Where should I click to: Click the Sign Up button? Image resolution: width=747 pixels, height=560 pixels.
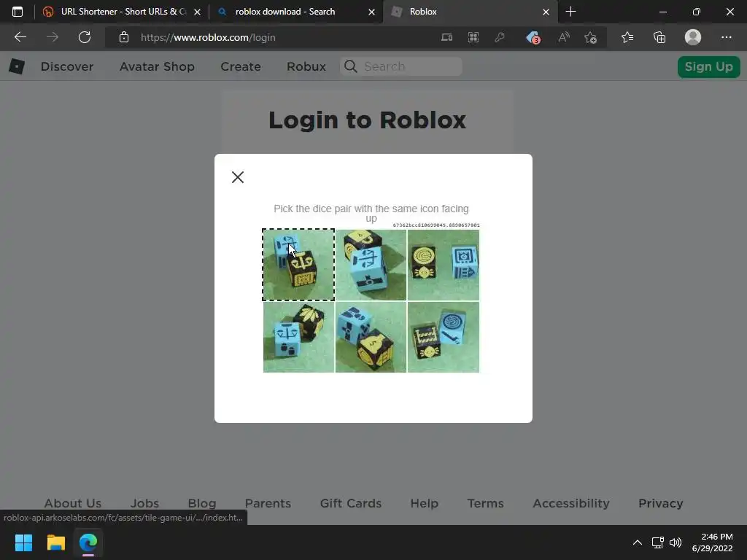click(x=708, y=66)
